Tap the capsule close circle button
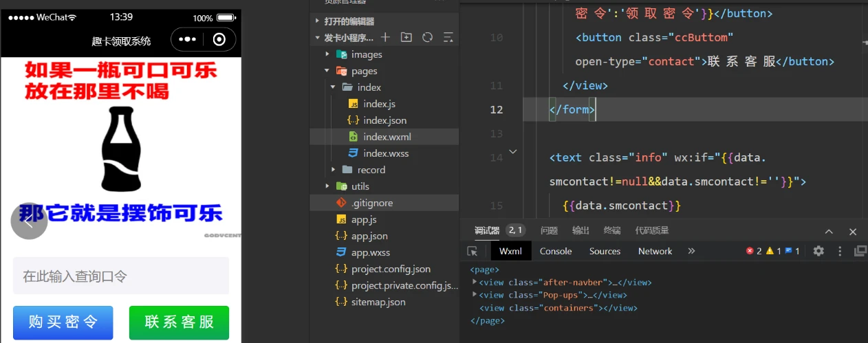868x343 pixels. coord(219,40)
